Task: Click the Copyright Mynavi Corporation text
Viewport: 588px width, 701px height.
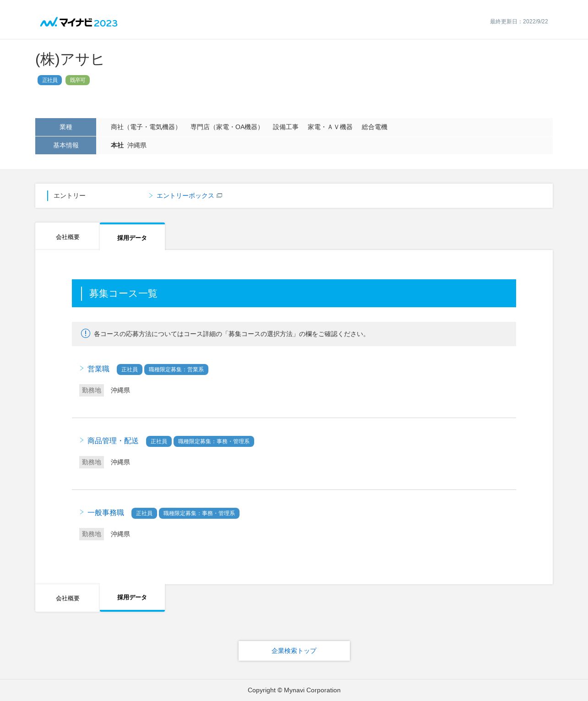Action: 294,690
